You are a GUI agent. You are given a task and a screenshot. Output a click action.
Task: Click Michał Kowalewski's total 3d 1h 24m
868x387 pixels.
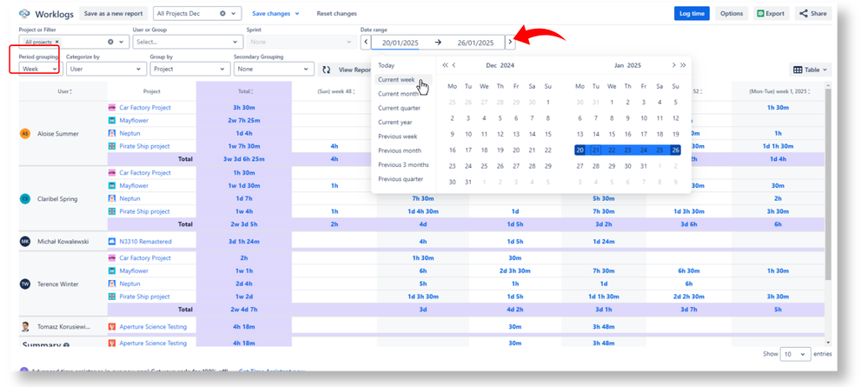click(x=243, y=242)
